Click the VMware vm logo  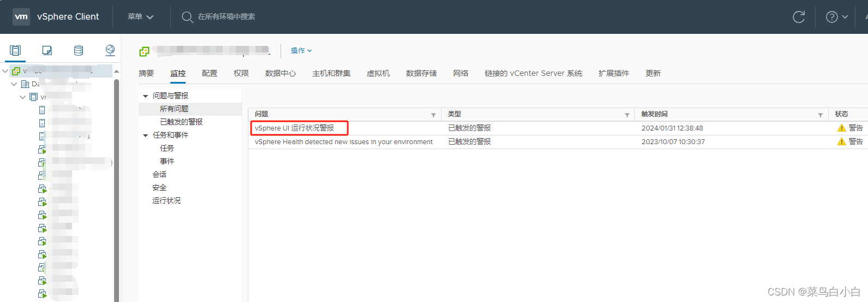pyautogui.click(x=21, y=16)
